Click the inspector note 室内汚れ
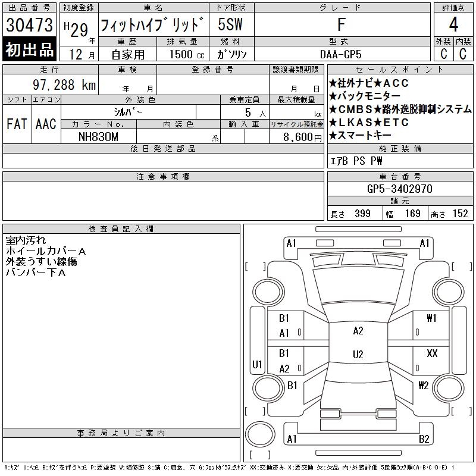476x476 pixels. click(x=26, y=240)
